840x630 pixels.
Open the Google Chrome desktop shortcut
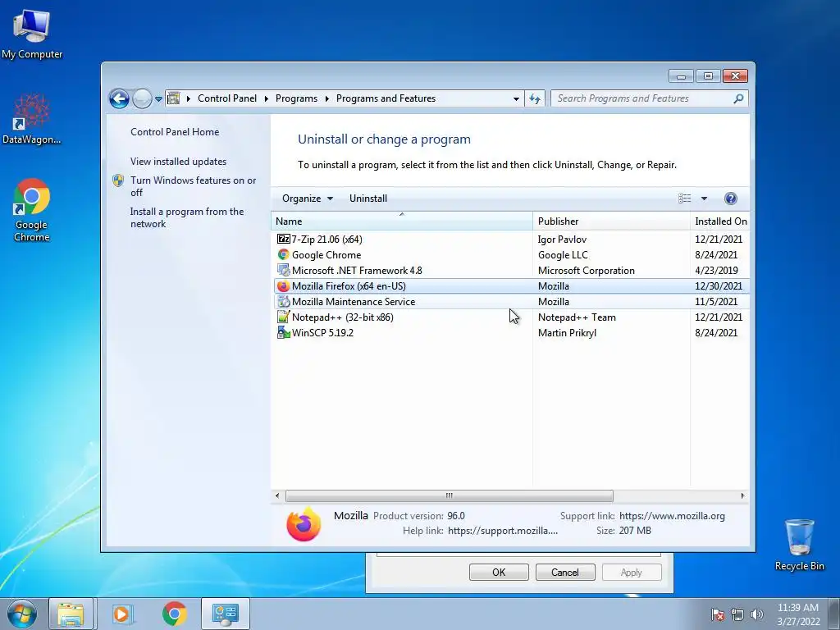[x=32, y=210]
